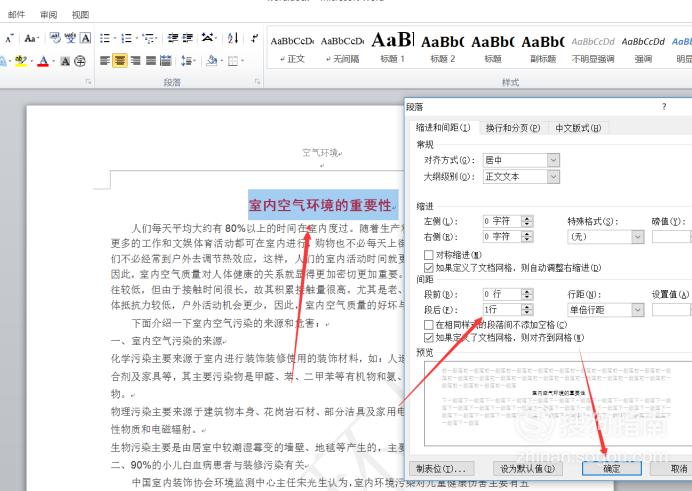Open the 特殊格式 dropdown showing (无)
This screenshot has height=491, width=692.
(637, 237)
